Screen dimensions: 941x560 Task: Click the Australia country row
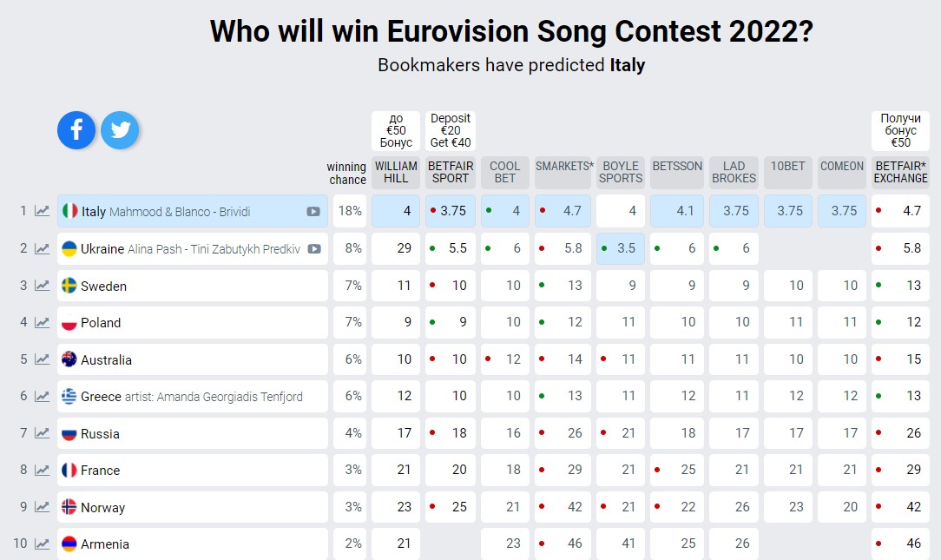191,359
